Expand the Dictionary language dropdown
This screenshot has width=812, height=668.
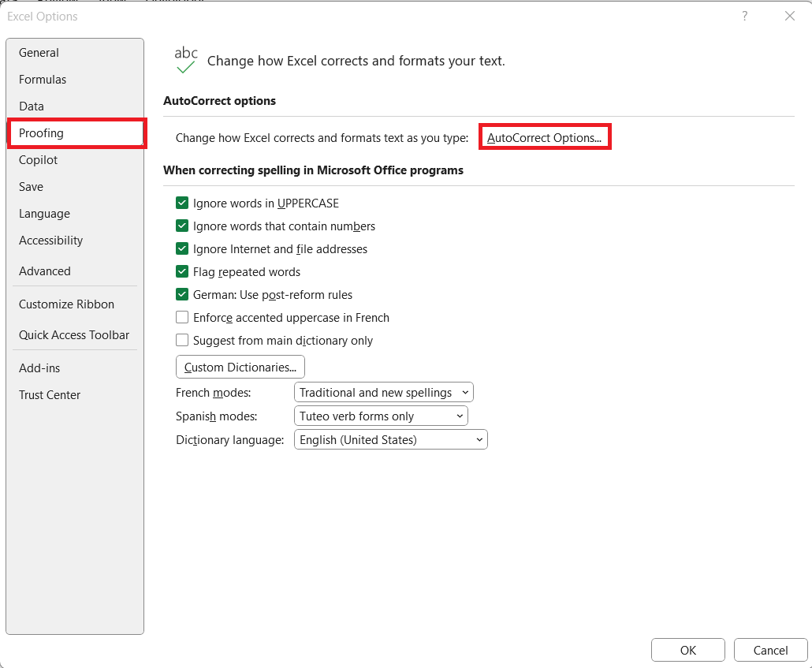click(391, 439)
